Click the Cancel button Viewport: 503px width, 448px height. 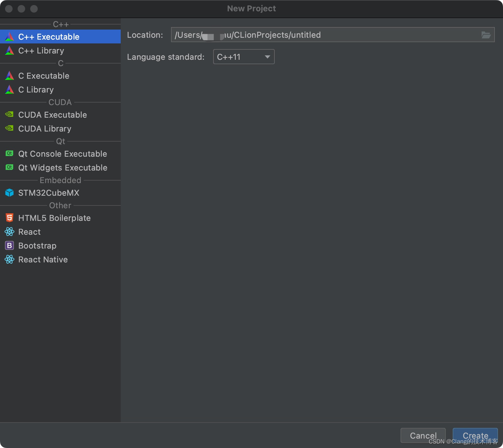[x=423, y=435]
